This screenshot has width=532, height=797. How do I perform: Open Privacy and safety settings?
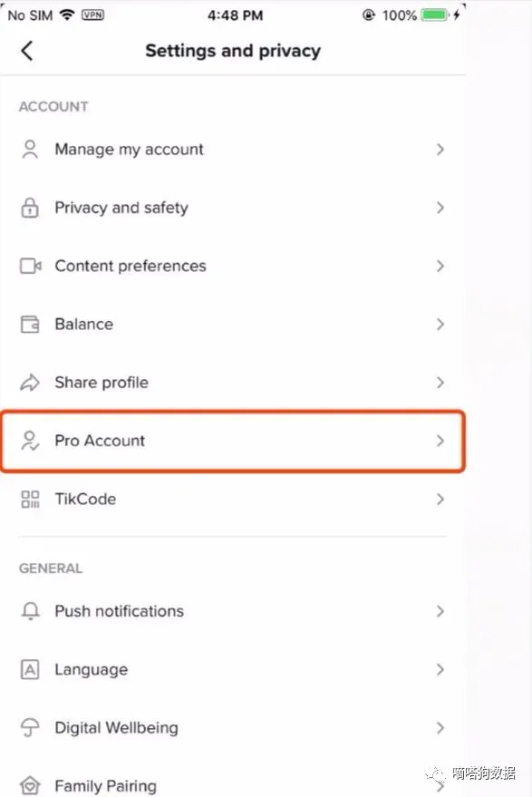233,208
